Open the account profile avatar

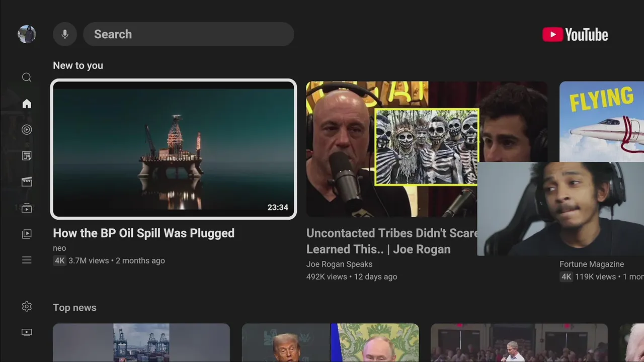27,34
